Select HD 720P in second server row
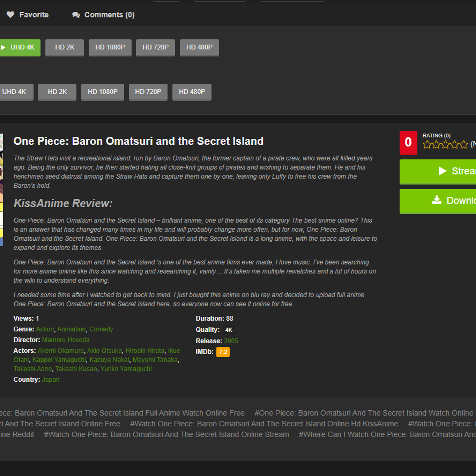Viewport: 476px width, 476px height. click(x=148, y=92)
